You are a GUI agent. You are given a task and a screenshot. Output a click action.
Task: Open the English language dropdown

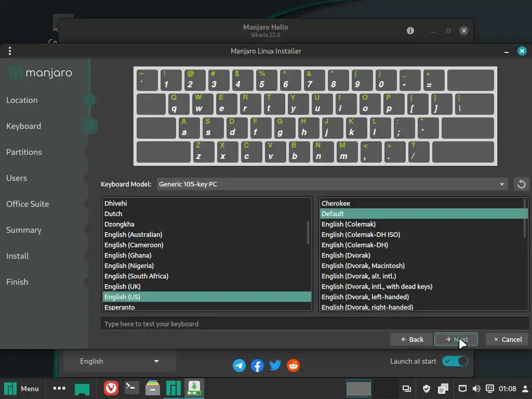119,362
